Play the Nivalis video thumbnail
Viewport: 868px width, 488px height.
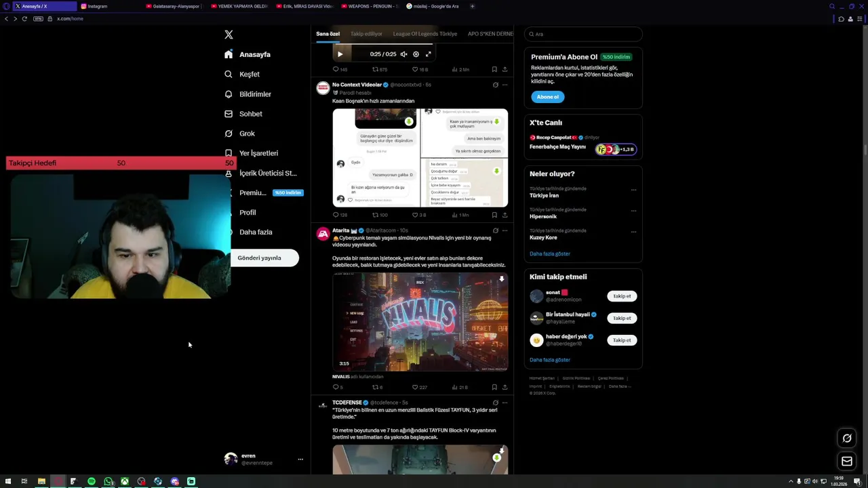pyautogui.click(x=420, y=322)
